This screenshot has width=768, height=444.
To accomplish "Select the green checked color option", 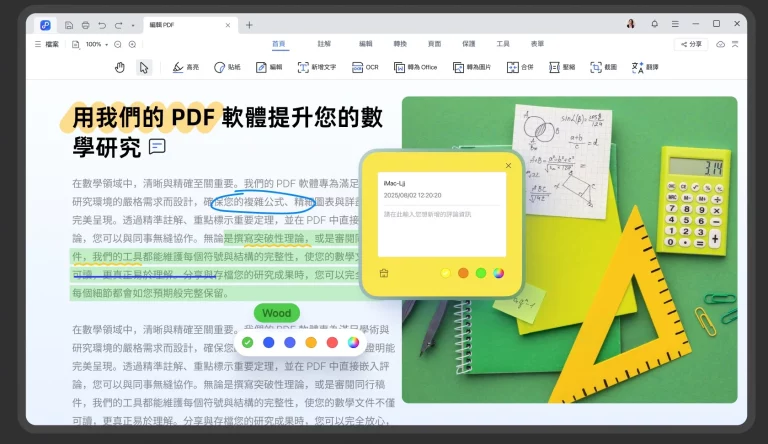I will [247, 342].
